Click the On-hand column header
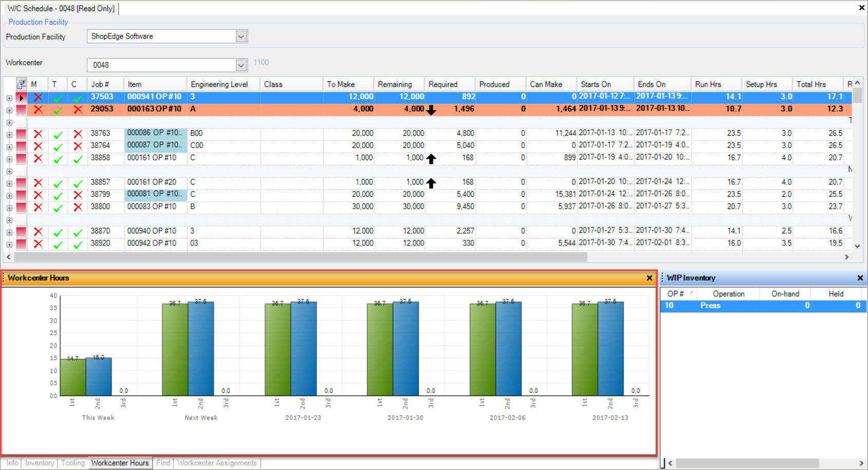Viewport: 868px width, 470px height. pos(785,294)
